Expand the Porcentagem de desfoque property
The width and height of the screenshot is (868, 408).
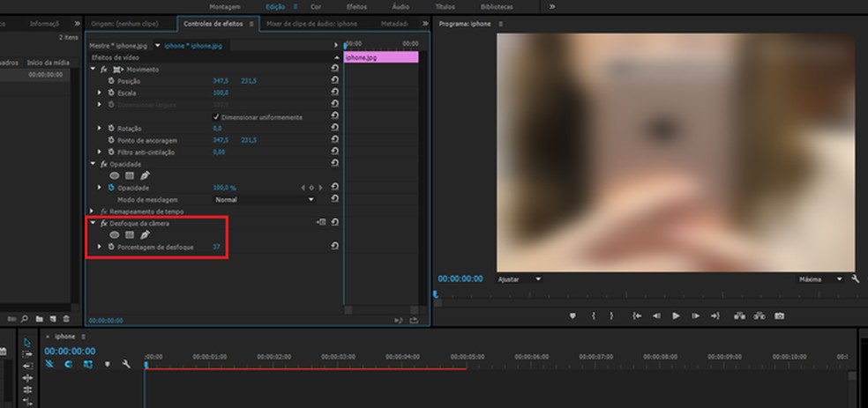pyautogui.click(x=100, y=247)
